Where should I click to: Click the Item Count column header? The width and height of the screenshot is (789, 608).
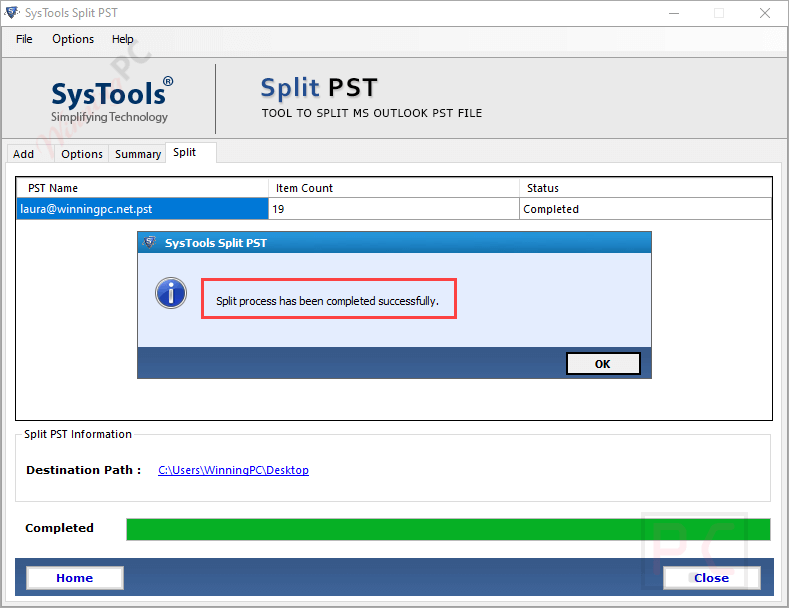coord(393,188)
